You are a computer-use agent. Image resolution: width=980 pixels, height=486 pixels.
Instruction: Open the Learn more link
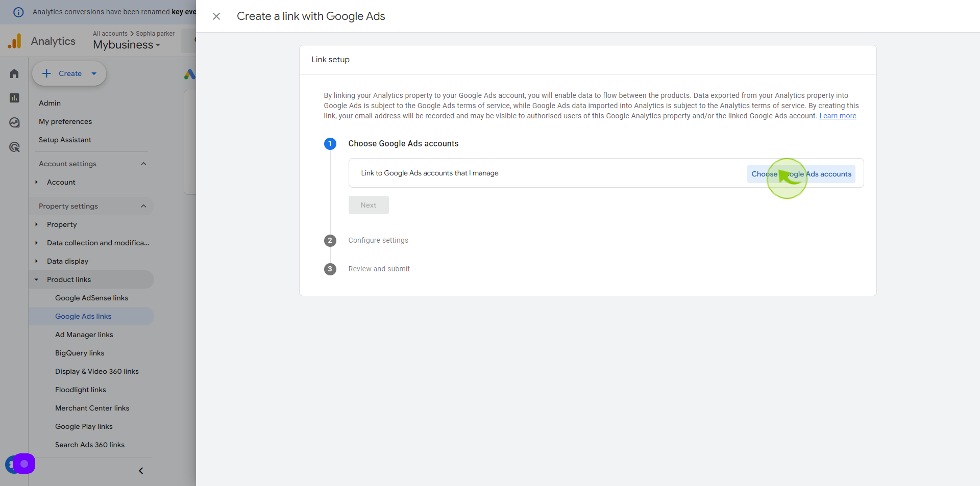[838, 116]
